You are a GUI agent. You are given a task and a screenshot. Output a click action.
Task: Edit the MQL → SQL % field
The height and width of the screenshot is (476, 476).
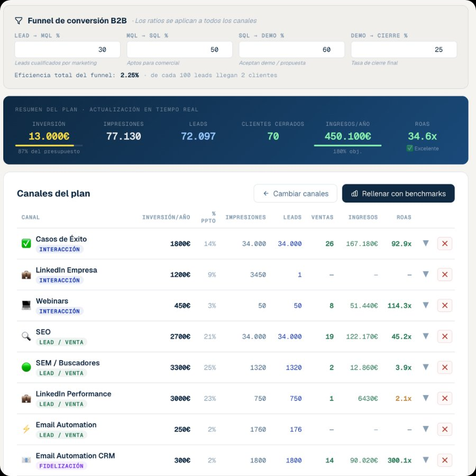pyautogui.click(x=179, y=50)
